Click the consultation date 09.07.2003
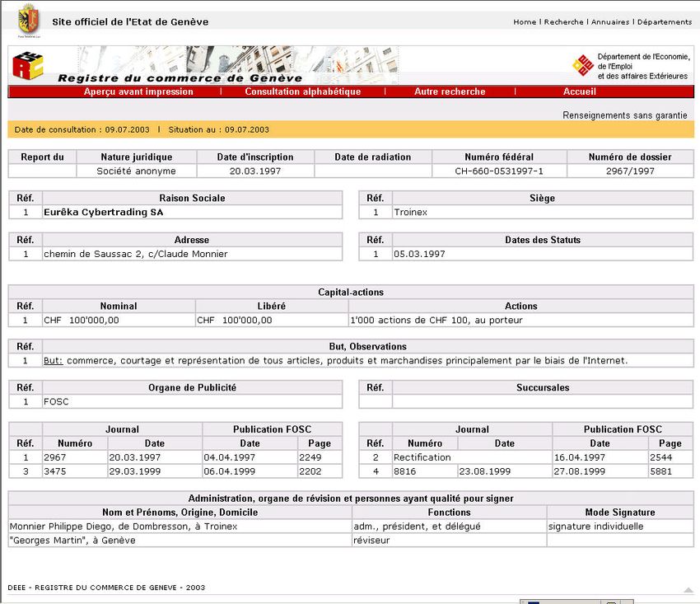Viewport: 700px width, 604px height. tap(127, 129)
